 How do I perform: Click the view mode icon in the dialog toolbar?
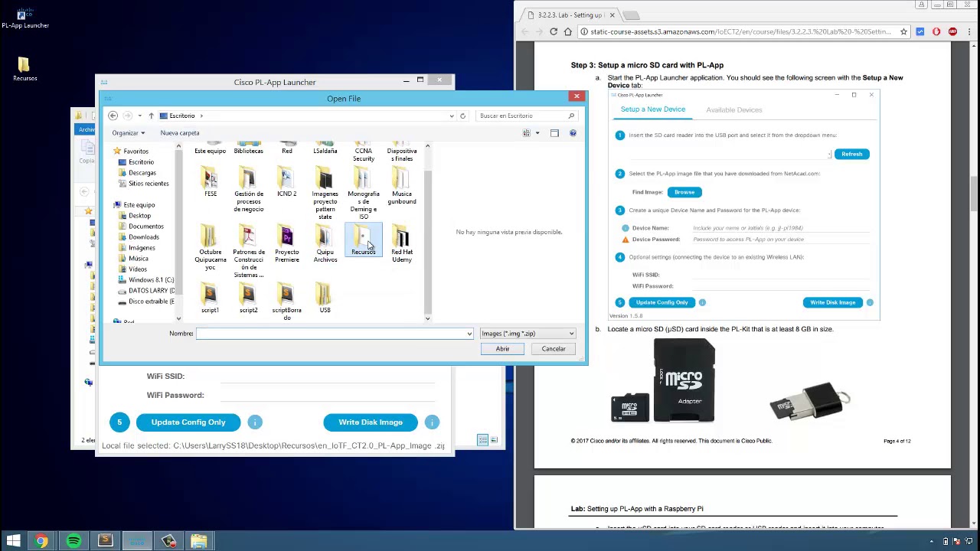(x=527, y=133)
